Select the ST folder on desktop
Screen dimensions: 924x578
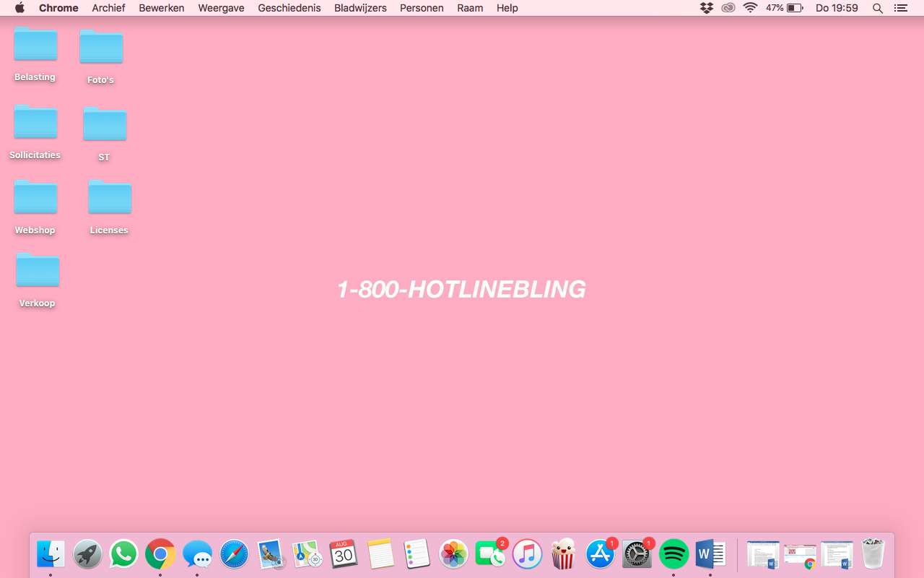[x=105, y=134]
